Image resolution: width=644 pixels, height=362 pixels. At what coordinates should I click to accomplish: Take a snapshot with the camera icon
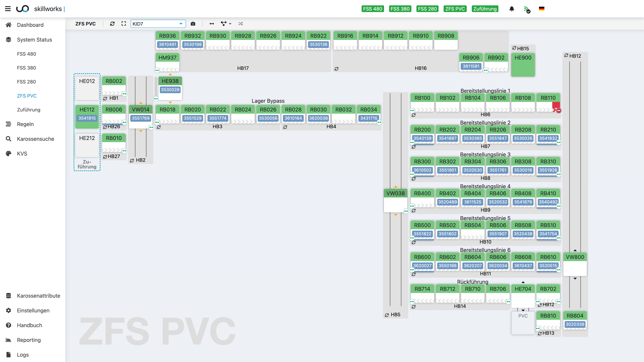[193, 24]
